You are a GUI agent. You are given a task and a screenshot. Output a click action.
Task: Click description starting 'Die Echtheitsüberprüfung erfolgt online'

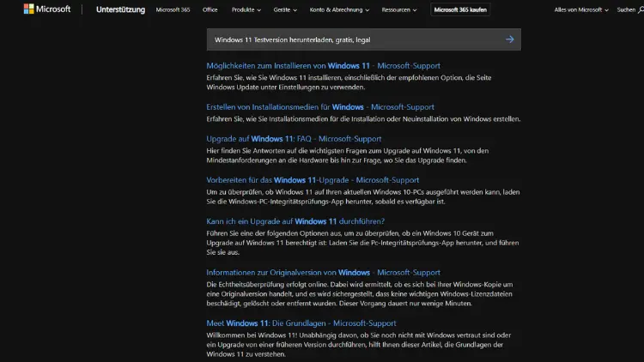tap(360, 294)
